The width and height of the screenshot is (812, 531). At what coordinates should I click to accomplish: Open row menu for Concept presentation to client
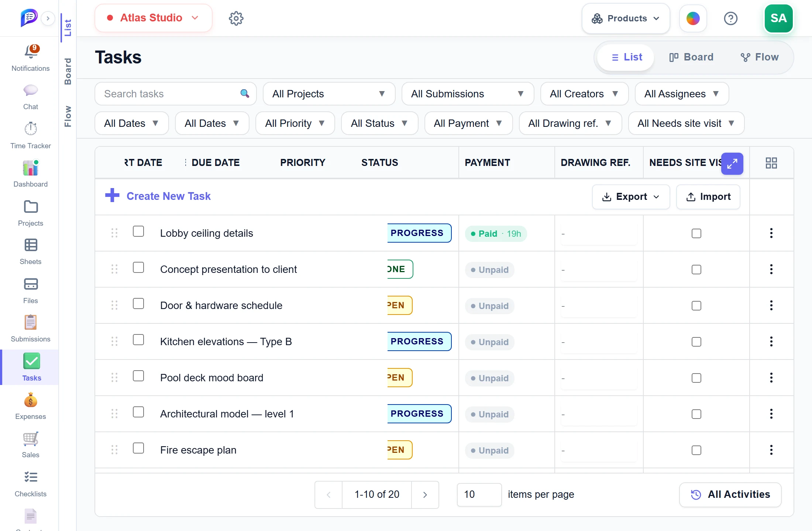click(771, 269)
